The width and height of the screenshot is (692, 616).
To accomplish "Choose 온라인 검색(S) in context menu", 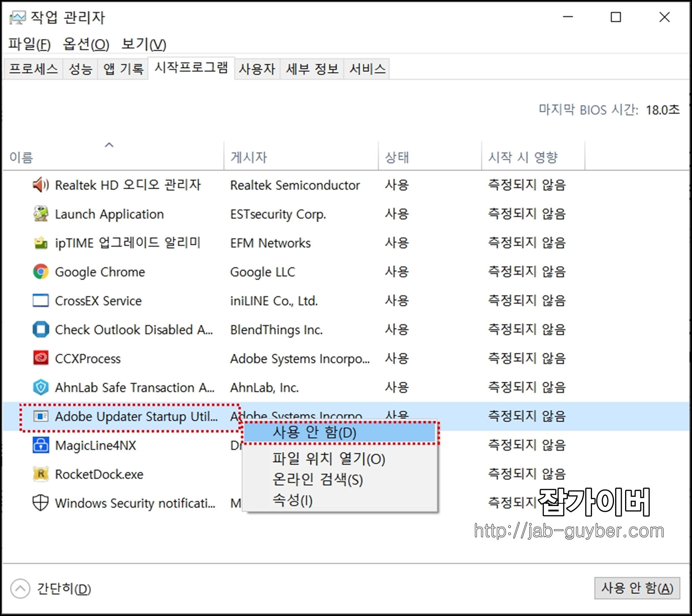I will click(x=341, y=479).
